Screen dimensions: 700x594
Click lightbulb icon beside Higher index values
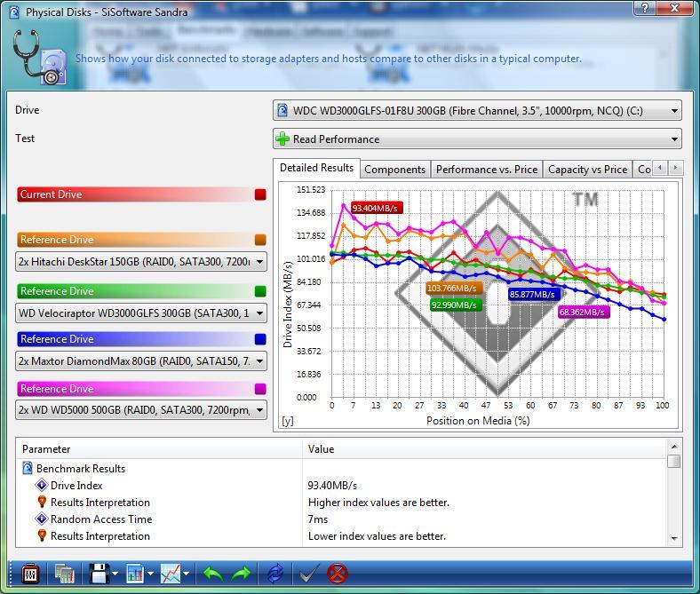(x=42, y=502)
